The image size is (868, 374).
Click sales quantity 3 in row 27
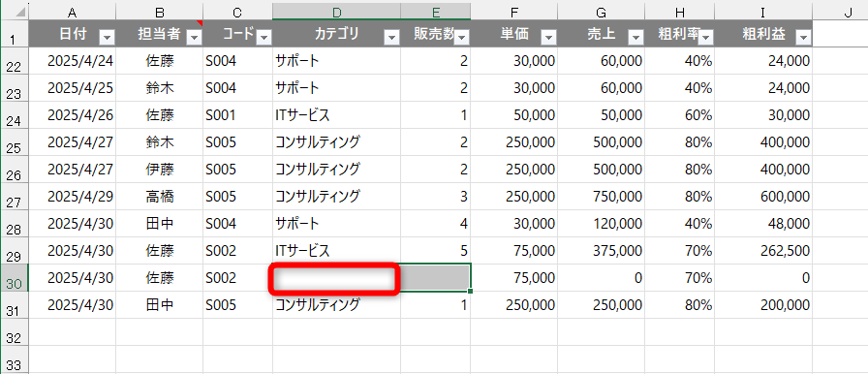pyautogui.click(x=464, y=197)
